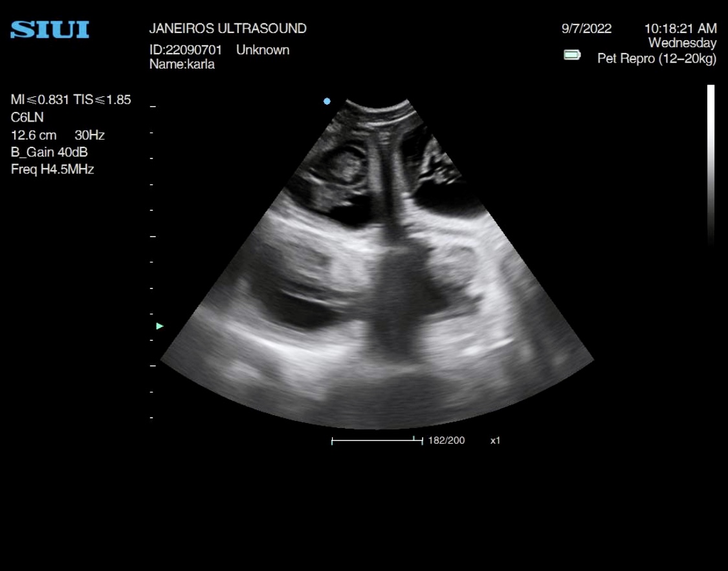Click the x1 zoom factor label

495,440
